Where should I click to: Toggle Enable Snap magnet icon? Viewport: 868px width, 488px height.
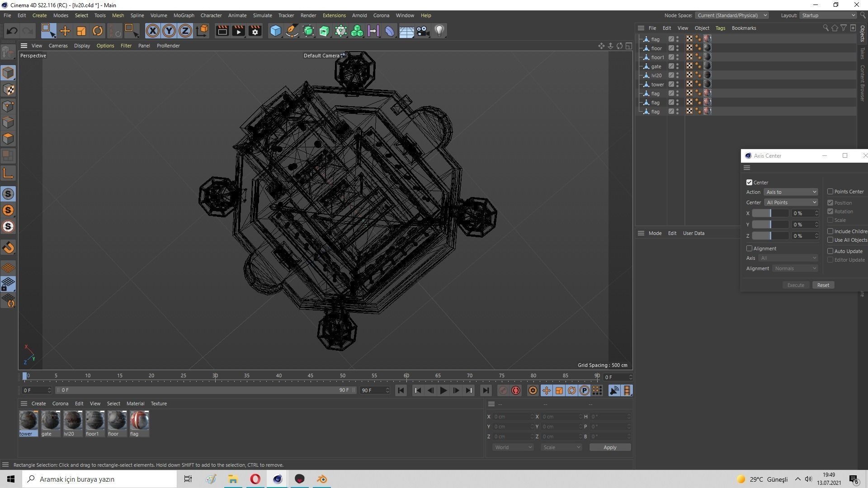click(8, 248)
